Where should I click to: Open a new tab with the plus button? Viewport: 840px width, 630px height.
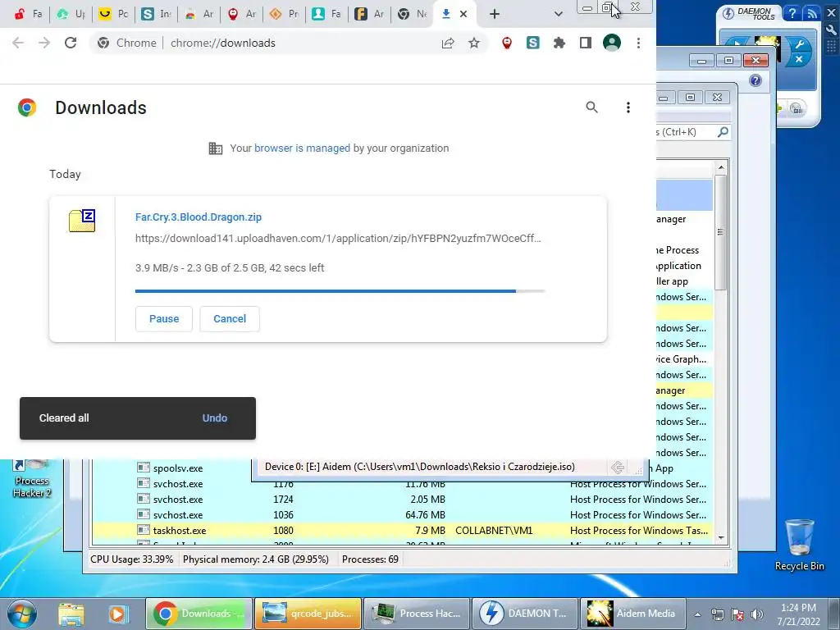click(x=495, y=15)
